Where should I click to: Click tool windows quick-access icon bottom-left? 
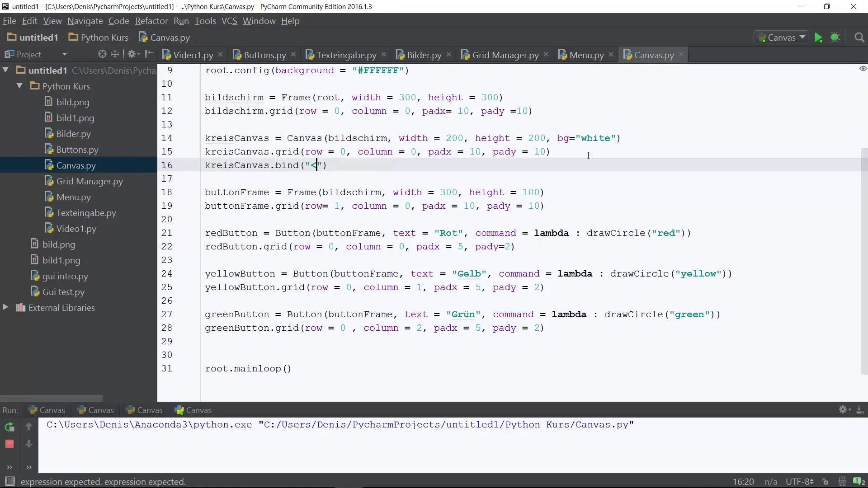[9, 482]
